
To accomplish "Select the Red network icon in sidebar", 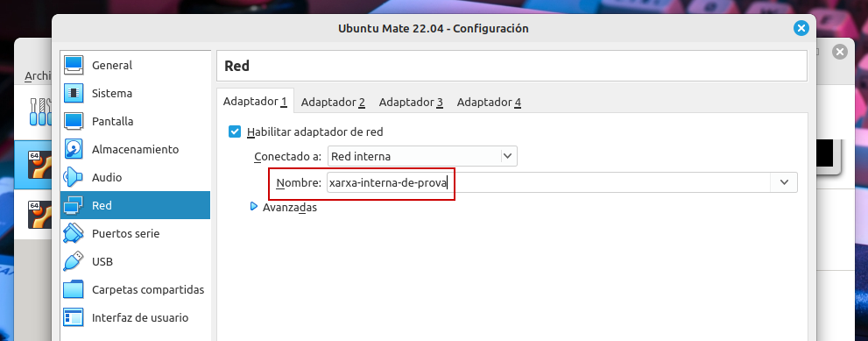I will [x=73, y=205].
